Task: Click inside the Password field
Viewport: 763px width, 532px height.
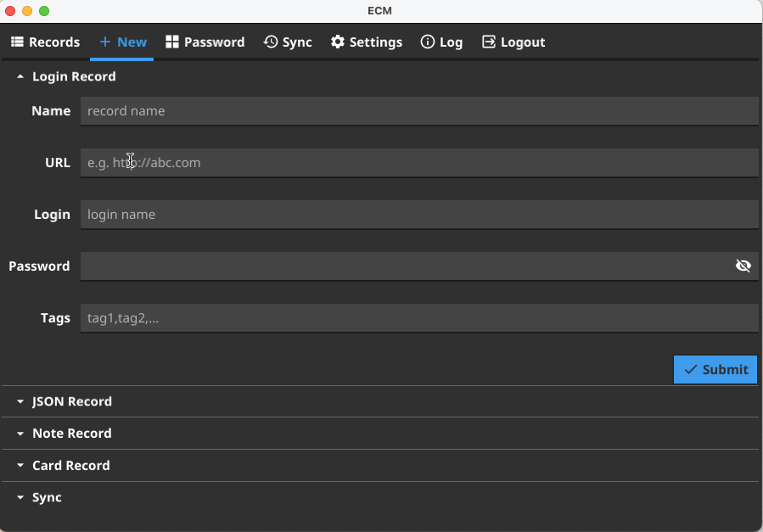Action: [x=403, y=266]
